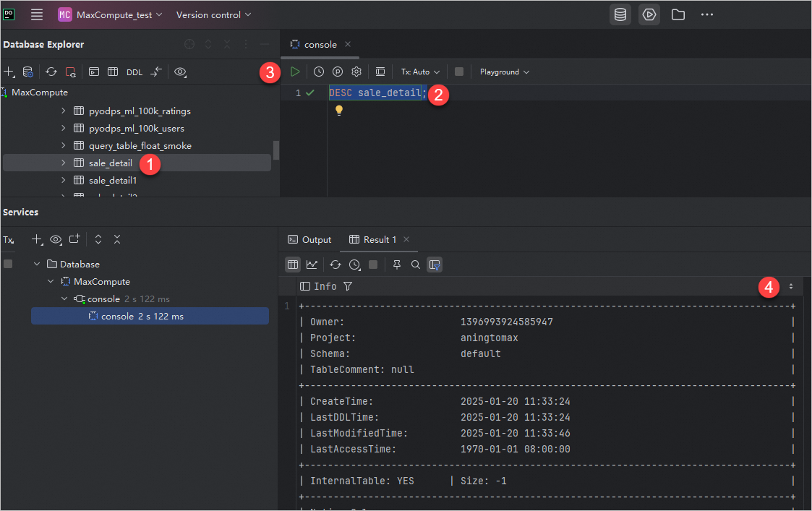The height and width of the screenshot is (511, 812).
Task: Toggle the view options eye in Database Explorer
Action: click(180, 72)
